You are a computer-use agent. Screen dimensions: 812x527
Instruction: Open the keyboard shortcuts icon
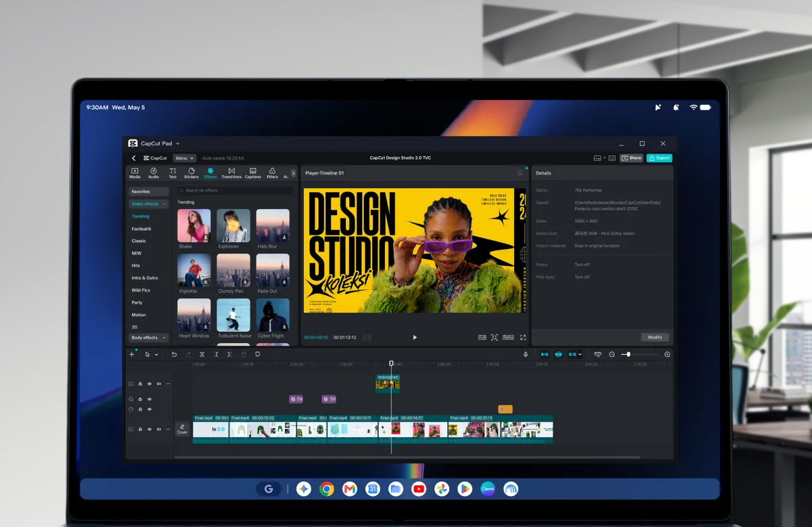tap(612, 158)
